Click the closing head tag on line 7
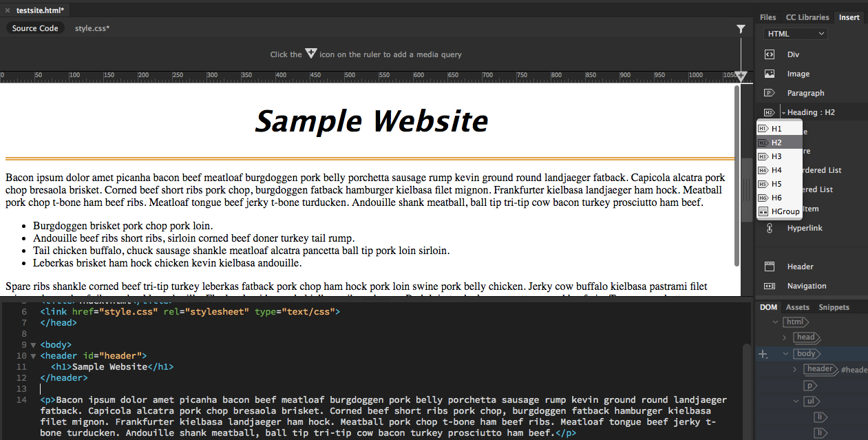Screen dimensions: 868x440 (x=59, y=323)
